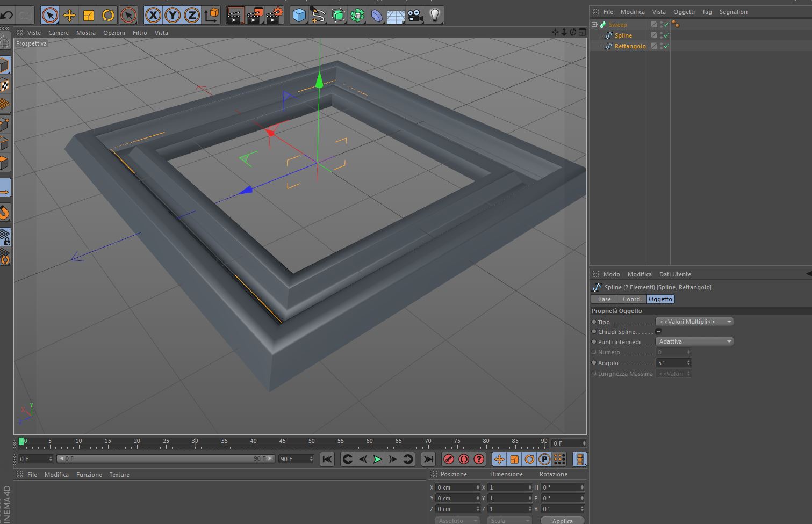Screen dimensions: 812x524
Task: Click frame 45 on the timeline ruler
Action: [x=282, y=442]
